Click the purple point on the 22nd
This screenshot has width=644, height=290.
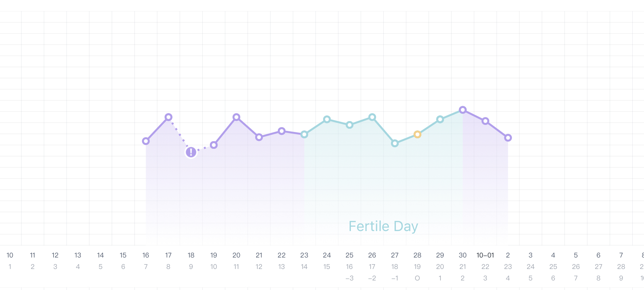coord(281,131)
